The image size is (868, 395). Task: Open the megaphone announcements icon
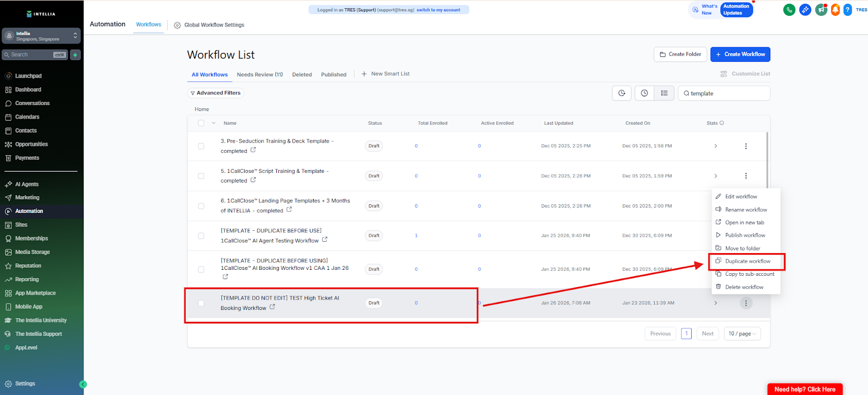tap(821, 10)
